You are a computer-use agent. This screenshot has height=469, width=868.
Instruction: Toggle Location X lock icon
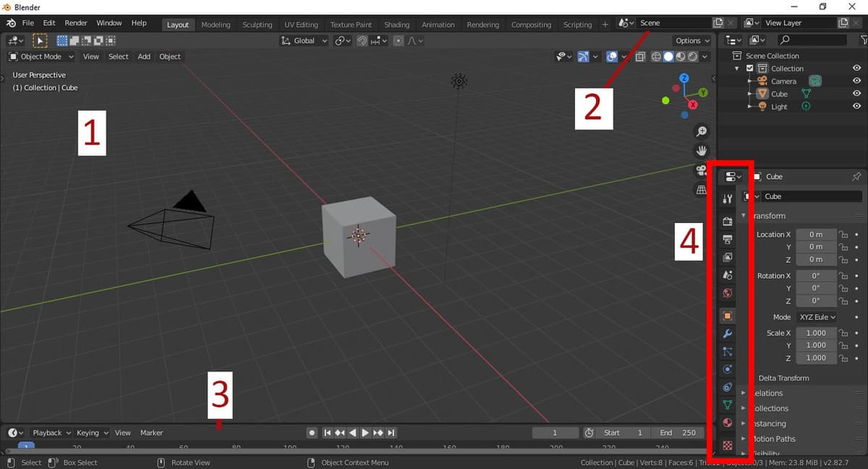tap(843, 234)
